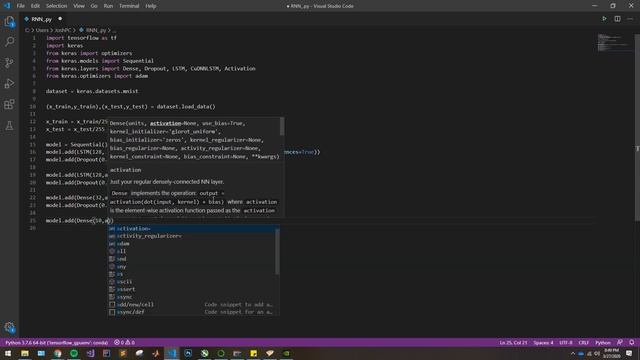Open the Manage settings gear
Image resolution: width=640 pixels, height=360 pixels.
9,327
